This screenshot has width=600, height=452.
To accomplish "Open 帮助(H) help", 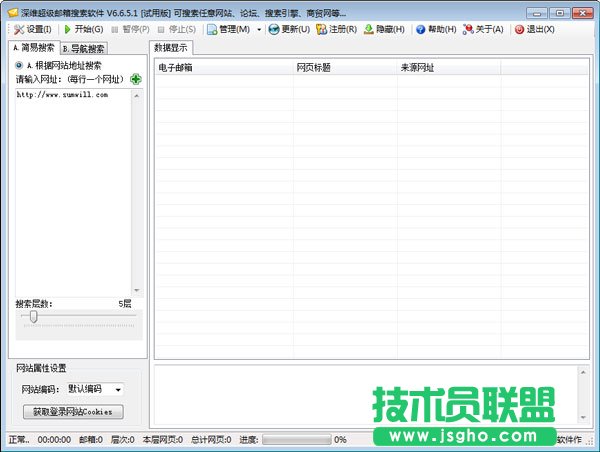I will tap(436, 29).
